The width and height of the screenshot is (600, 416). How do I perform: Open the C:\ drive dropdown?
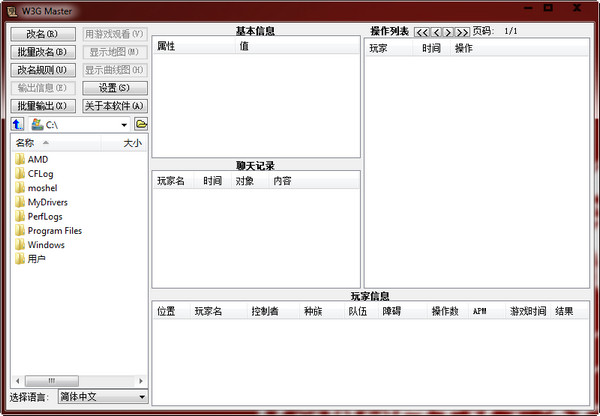(124, 124)
